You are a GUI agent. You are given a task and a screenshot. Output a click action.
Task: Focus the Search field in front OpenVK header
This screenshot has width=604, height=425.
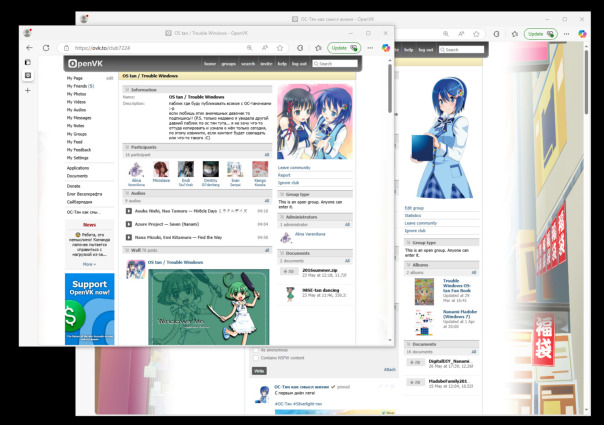[335, 64]
